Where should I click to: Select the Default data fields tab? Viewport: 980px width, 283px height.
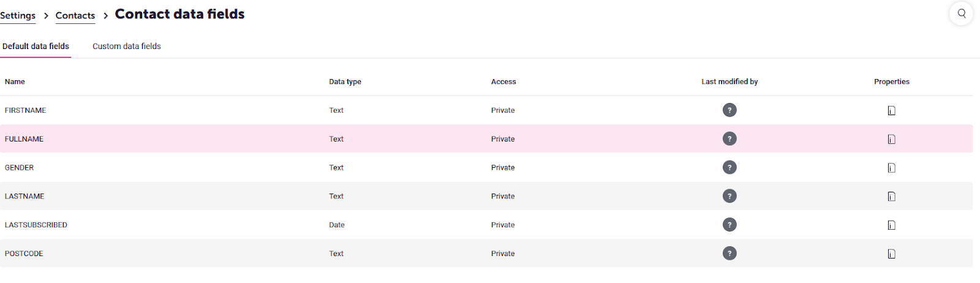tap(36, 46)
